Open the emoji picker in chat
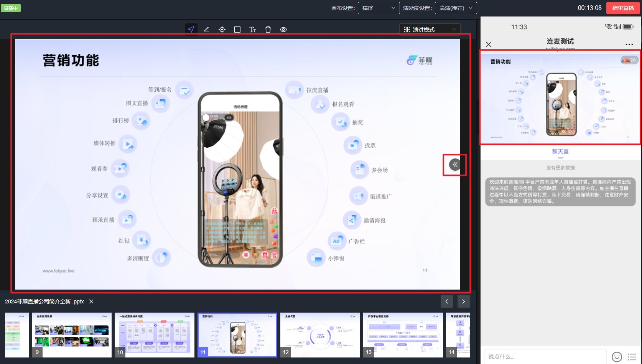Viewport: 642px width, 364px height. [x=617, y=357]
